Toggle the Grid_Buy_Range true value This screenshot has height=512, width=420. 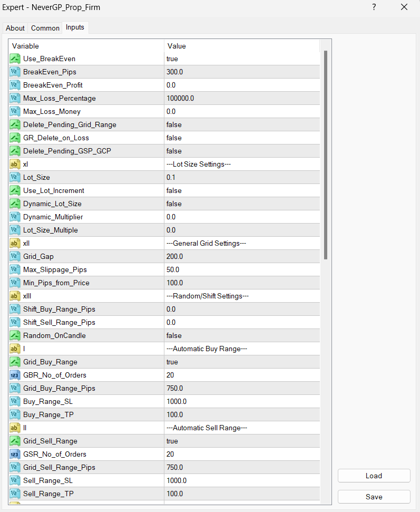click(x=241, y=362)
